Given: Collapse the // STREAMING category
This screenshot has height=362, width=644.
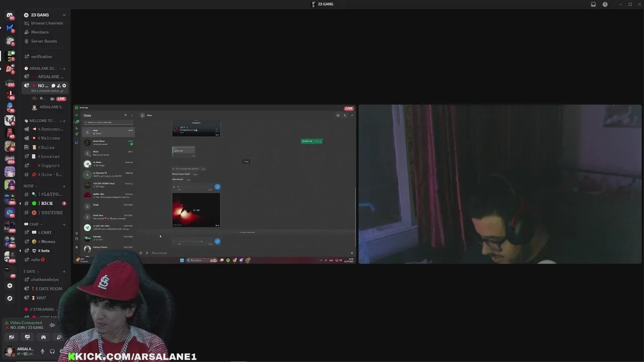Looking at the screenshot, I should pyautogui.click(x=40, y=309).
